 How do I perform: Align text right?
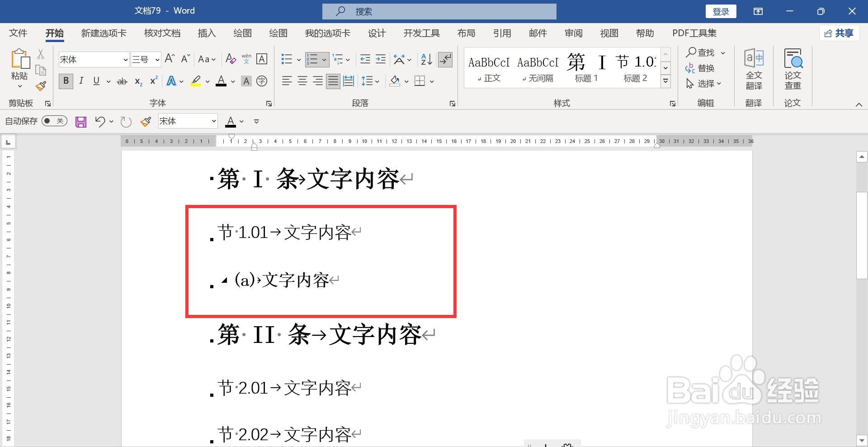[x=318, y=81]
